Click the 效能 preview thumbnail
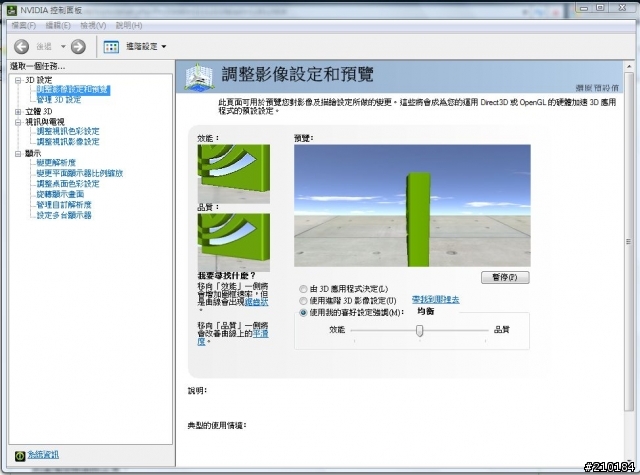 pos(233,174)
